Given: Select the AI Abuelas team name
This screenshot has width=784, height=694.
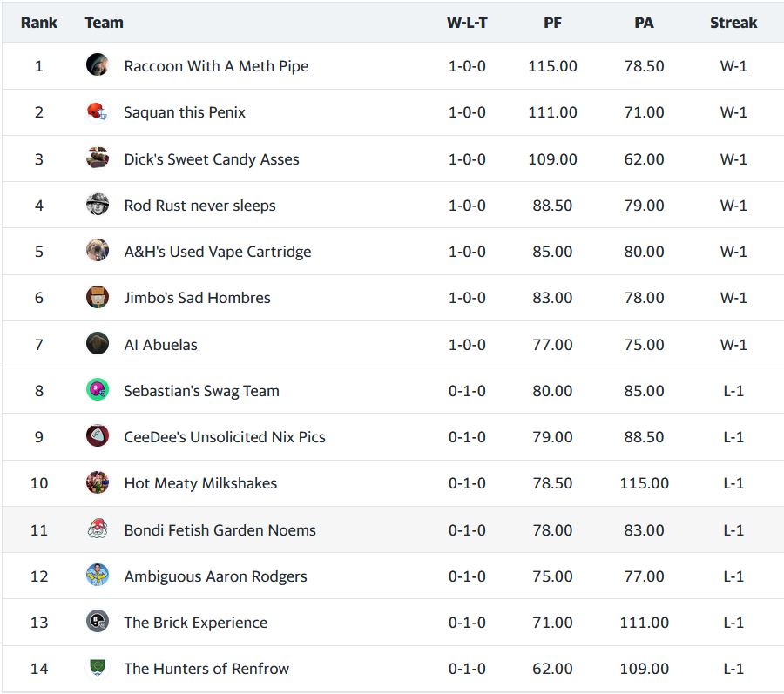Looking at the screenshot, I should pyautogui.click(x=160, y=345).
